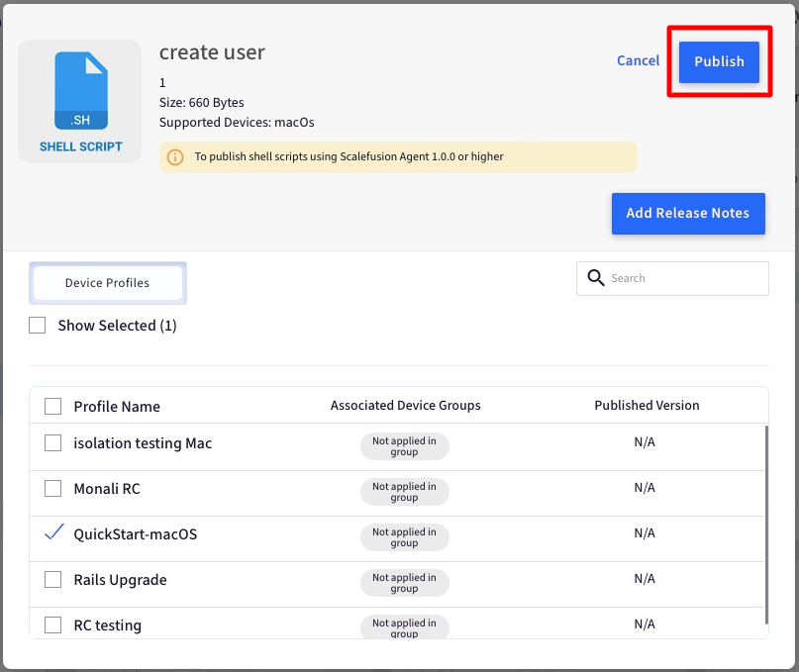The image size is (799, 672).
Task: Click the info icon in the yellow notice
Action: [175, 157]
